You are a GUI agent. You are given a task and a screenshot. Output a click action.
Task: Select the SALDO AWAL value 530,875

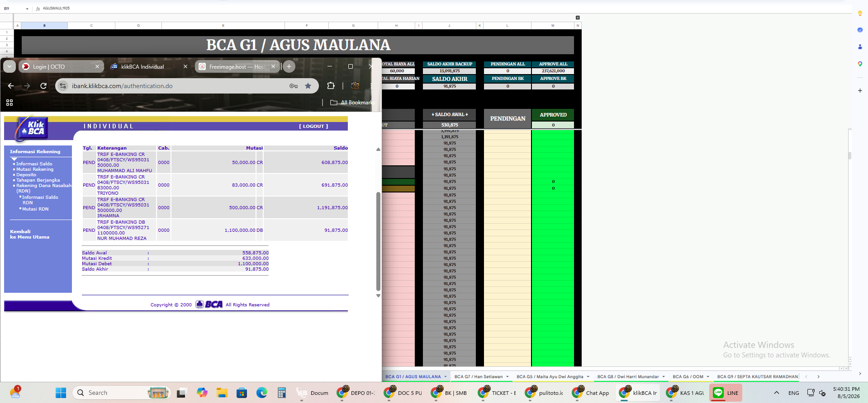[x=450, y=125]
